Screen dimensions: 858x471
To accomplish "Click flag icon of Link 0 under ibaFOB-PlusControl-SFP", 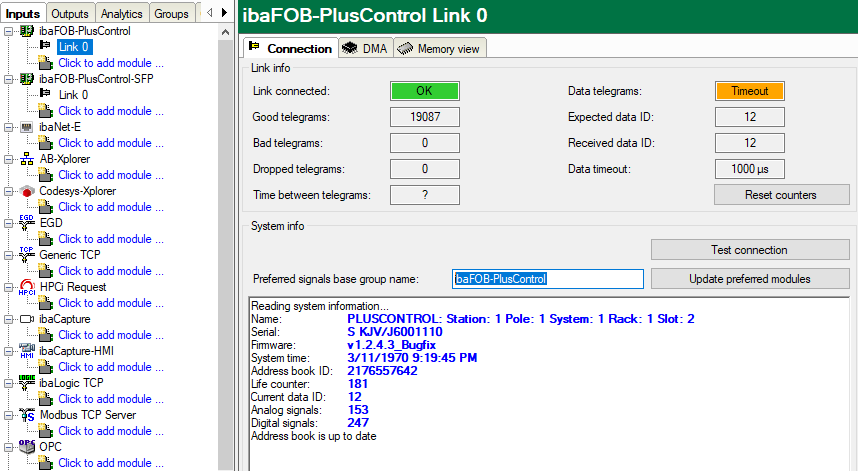I will pos(45,94).
